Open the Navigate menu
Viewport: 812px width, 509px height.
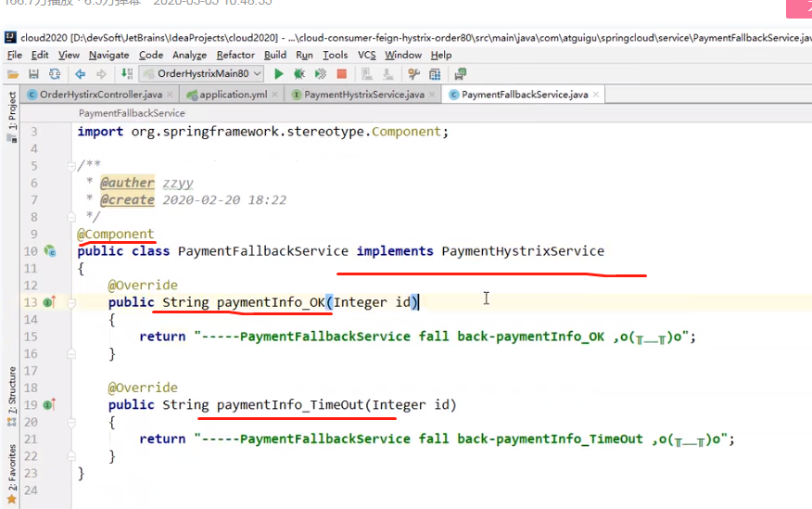tap(108, 55)
